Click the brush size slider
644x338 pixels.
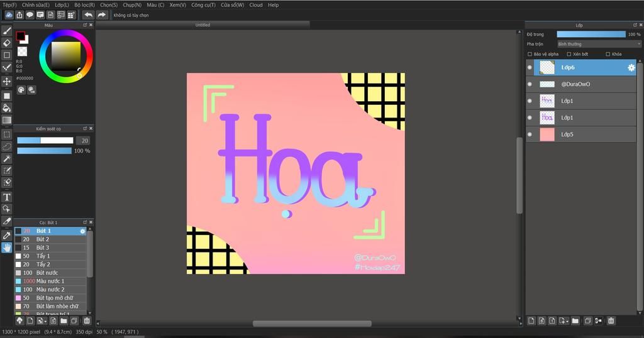click(45, 140)
